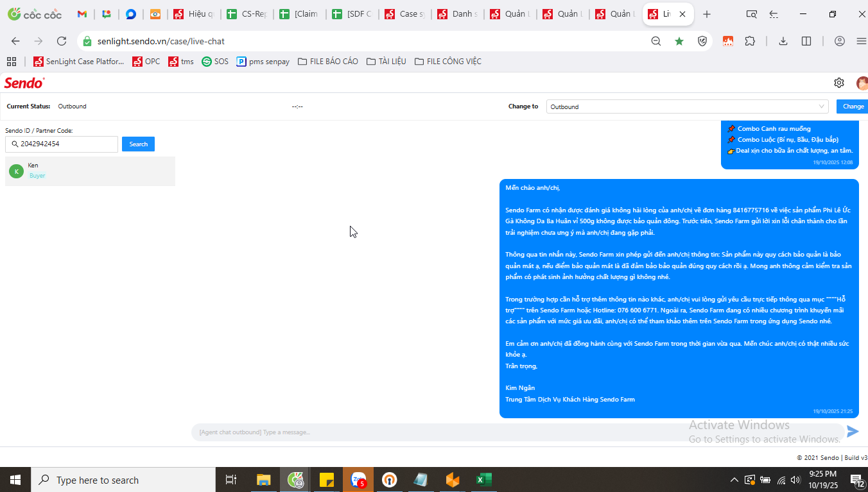Switch to the Hiệu q tab

click(x=195, y=14)
